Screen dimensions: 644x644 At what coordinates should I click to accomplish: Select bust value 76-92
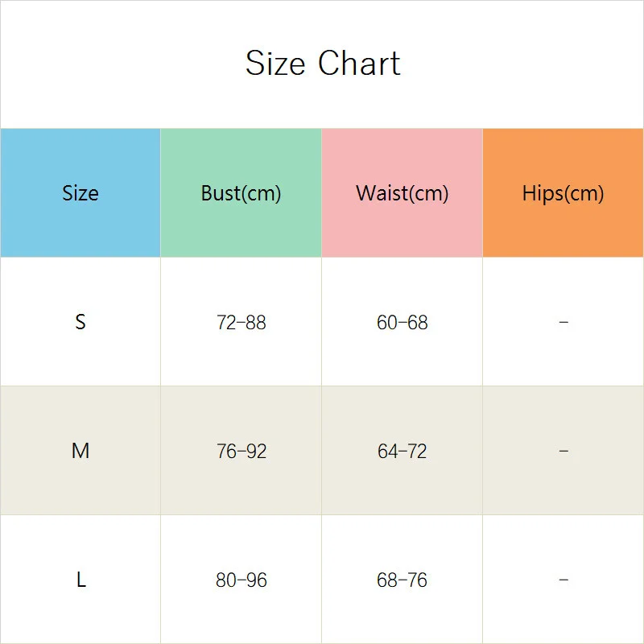(241, 452)
